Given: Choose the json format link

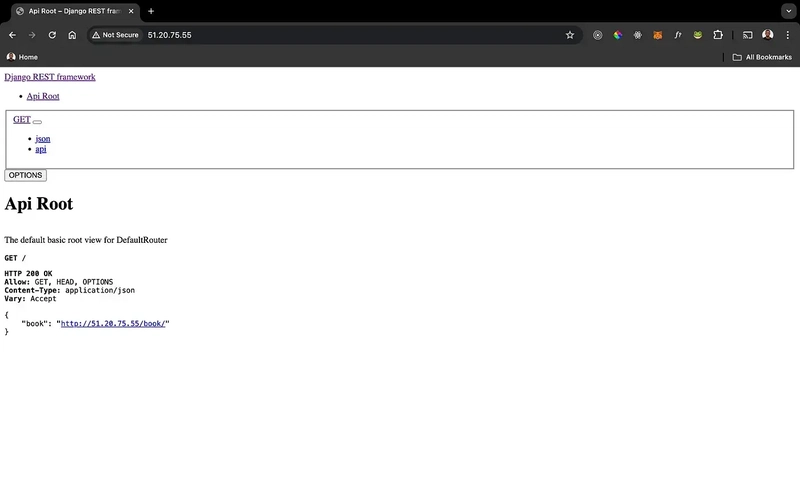Looking at the screenshot, I should 43,139.
